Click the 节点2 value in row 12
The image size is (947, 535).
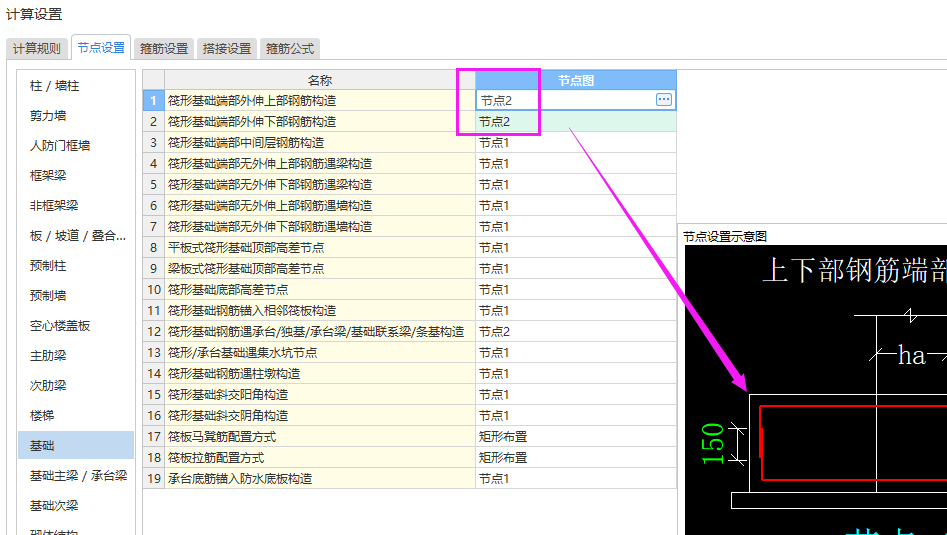[x=576, y=332]
